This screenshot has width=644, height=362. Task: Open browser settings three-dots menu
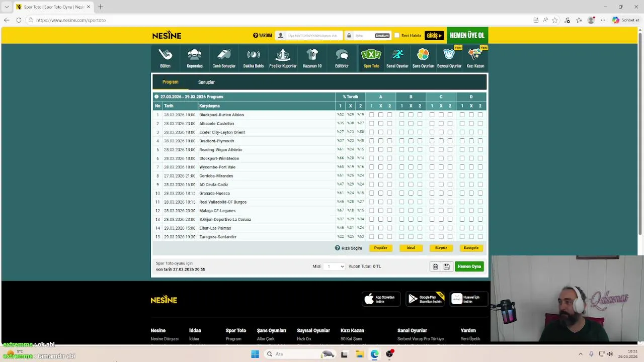pos(602,20)
